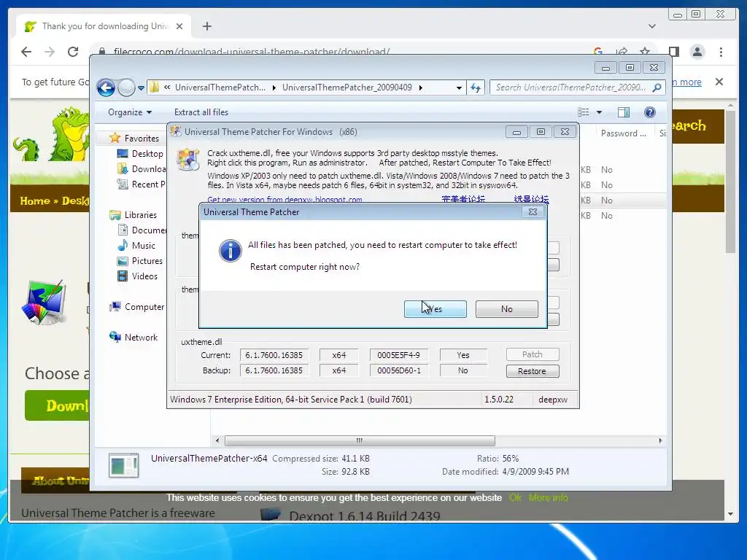Open the Organize menu

pos(130,112)
